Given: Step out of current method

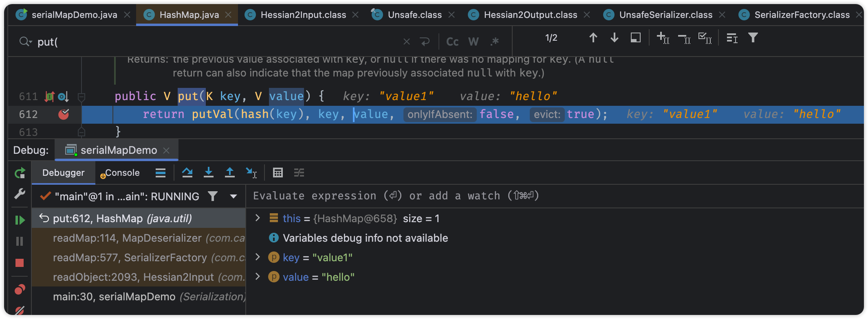Looking at the screenshot, I should click(230, 173).
